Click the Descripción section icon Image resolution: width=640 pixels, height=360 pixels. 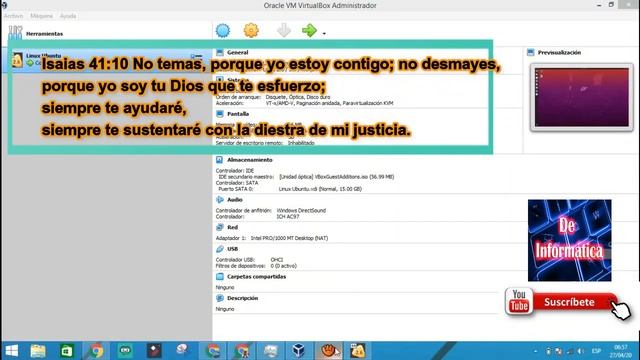220,298
